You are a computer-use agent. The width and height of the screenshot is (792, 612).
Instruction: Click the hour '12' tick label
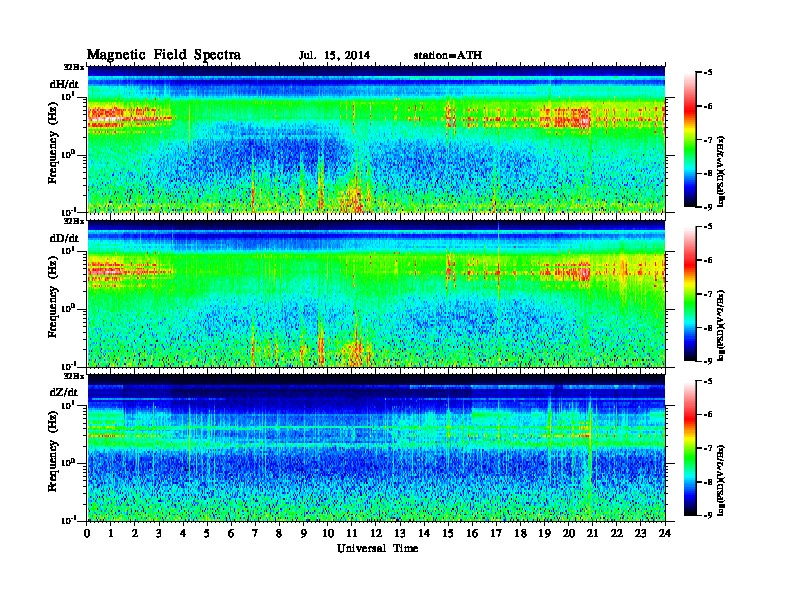point(375,534)
